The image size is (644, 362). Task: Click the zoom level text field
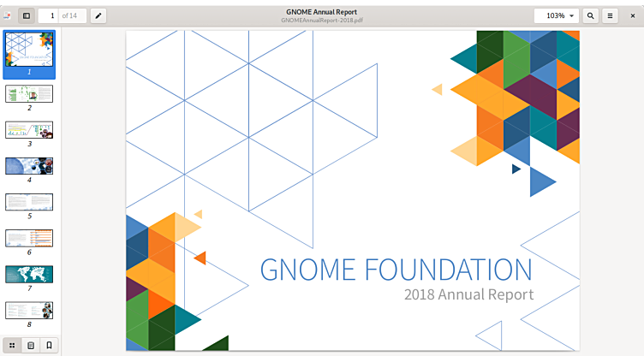click(555, 15)
